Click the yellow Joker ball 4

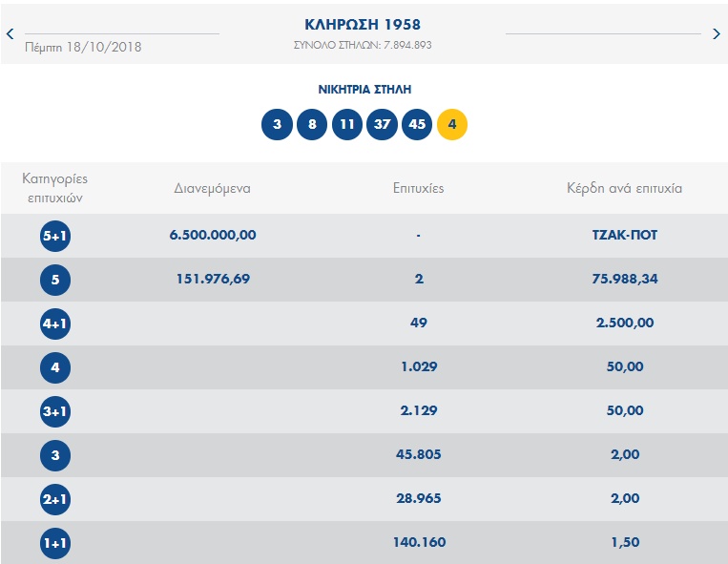click(452, 125)
